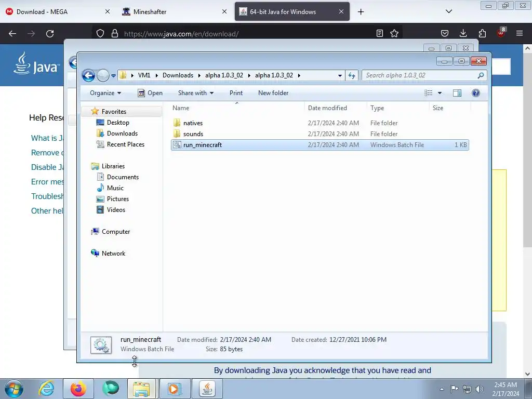Viewport: 532px width, 399px height.
Task: Click the Explorer forward navigation arrow
Action: pos(103,75)
